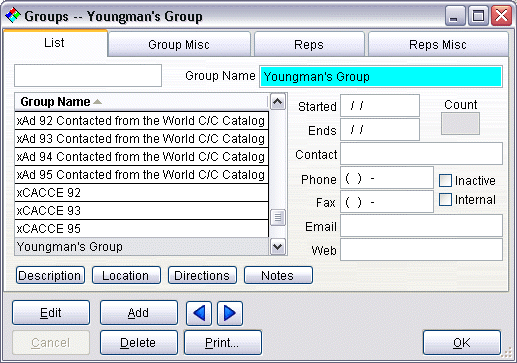Click the Email field
Screen dimensions: 517x363
pyautogui.click(x=421, y=226)
